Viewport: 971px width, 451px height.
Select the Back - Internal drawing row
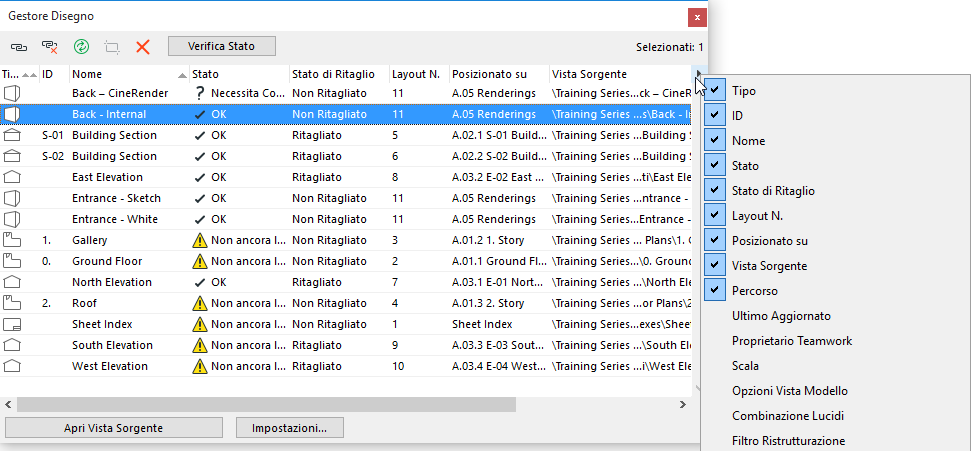346,115
